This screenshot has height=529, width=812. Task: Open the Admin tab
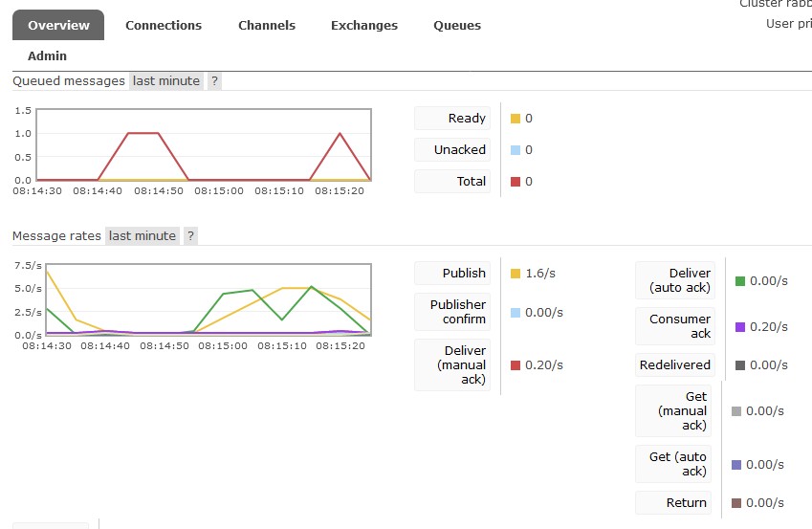(x=47, y=55)
